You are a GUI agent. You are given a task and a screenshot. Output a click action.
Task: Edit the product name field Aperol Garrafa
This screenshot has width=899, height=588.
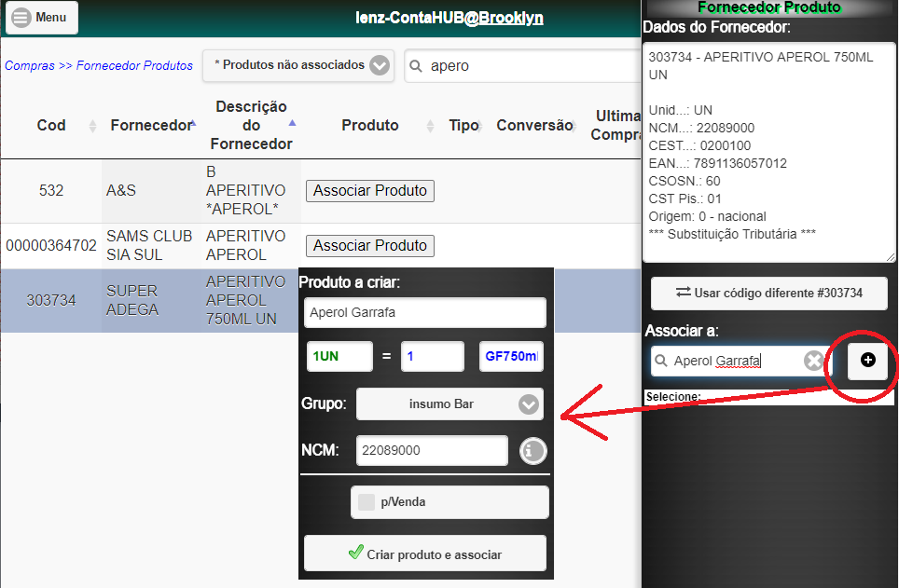coord(425,313)
